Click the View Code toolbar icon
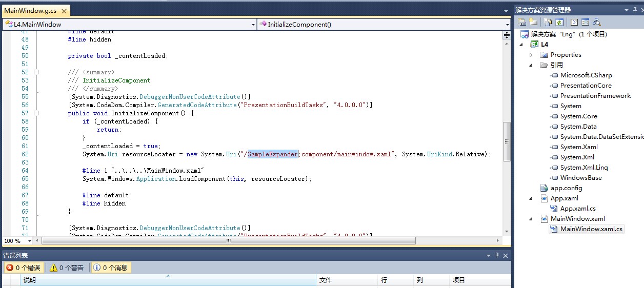644x288 pixels. (x=574, y=22)
